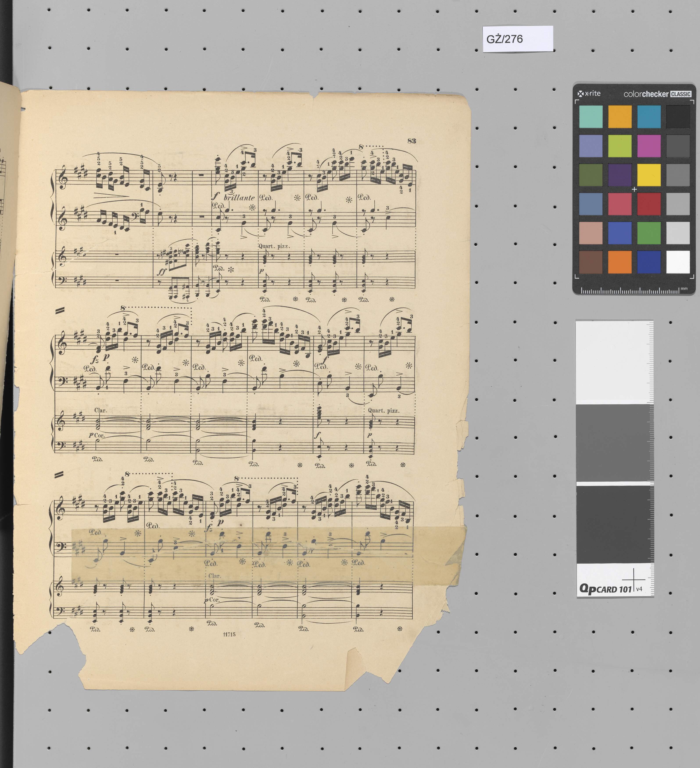
Task: Click the plate number 11715 at page bottom
Action: (x=229, y=634)
